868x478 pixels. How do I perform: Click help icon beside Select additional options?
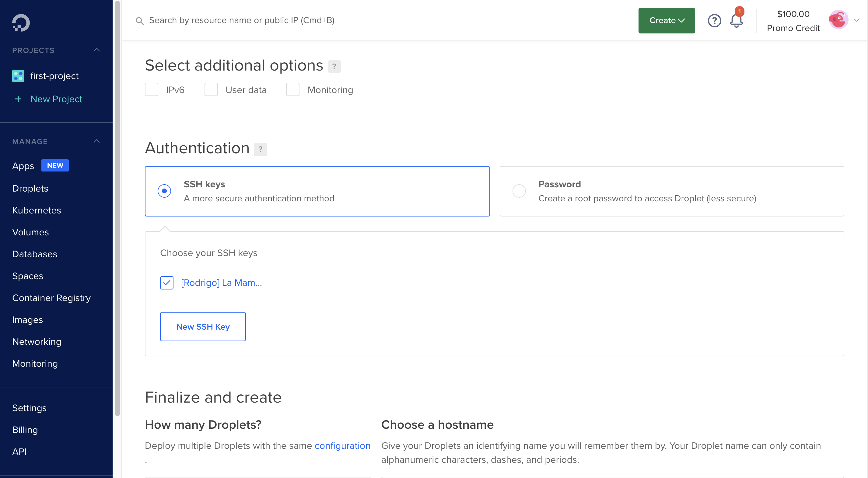click(334, 66)
